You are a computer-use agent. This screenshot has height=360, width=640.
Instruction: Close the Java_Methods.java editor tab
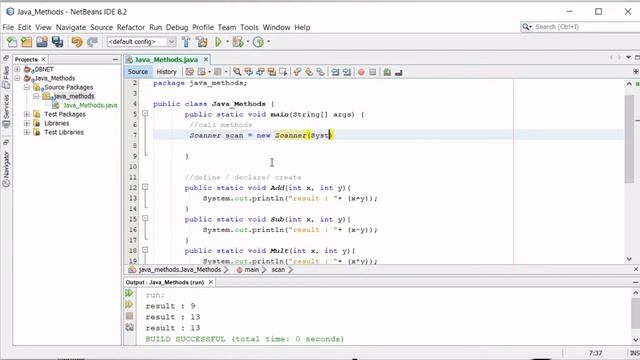tap(206, 60)
